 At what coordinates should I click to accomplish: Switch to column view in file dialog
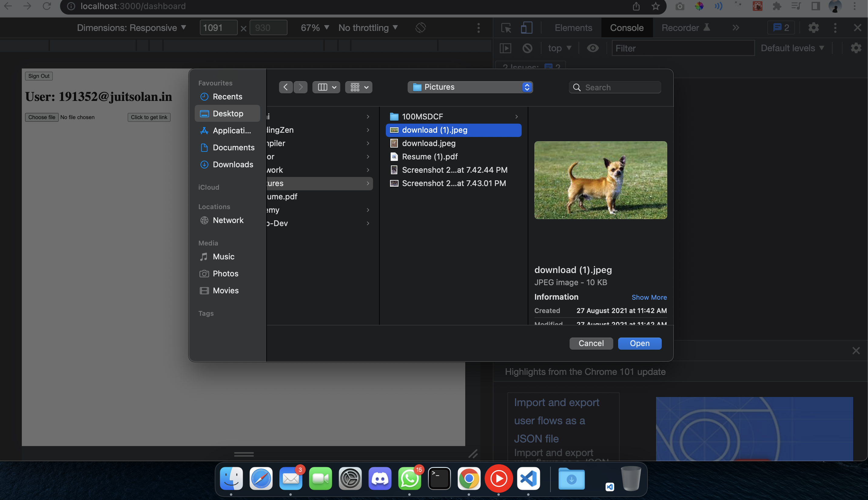(x=322, y=87)
